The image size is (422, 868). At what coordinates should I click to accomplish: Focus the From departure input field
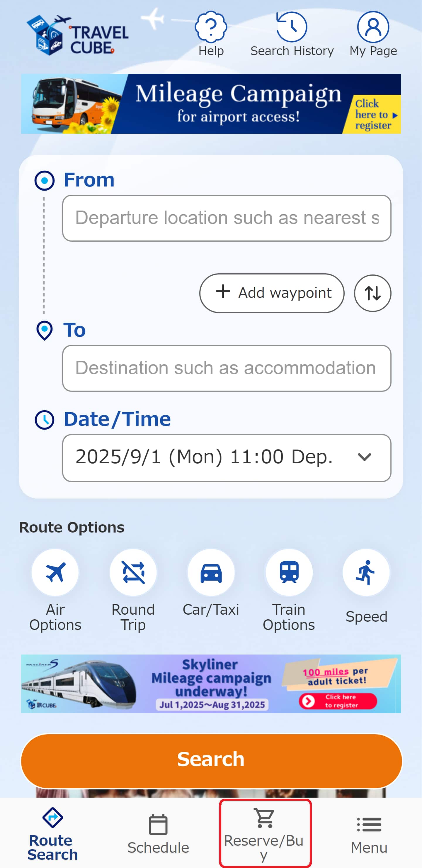226,218
